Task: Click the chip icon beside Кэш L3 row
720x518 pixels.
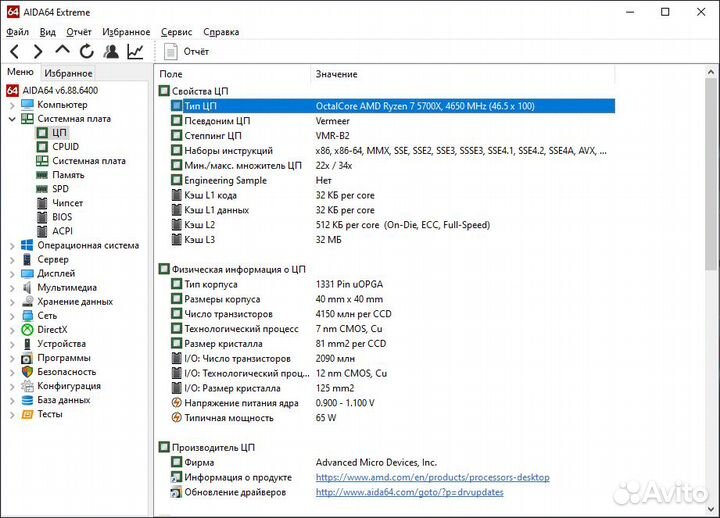Action: click(x=176, y=239)
